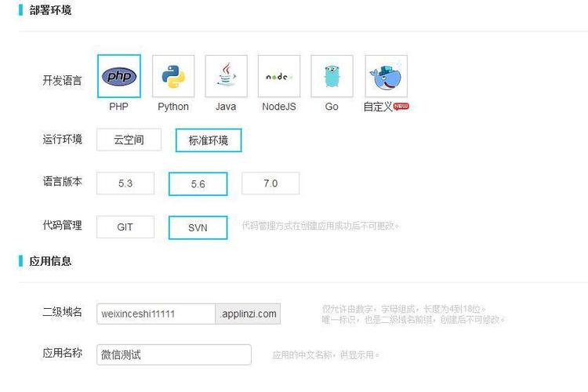Click the NEW badge beside 自定义
The image size is (588, 392).
pos(401,107)
